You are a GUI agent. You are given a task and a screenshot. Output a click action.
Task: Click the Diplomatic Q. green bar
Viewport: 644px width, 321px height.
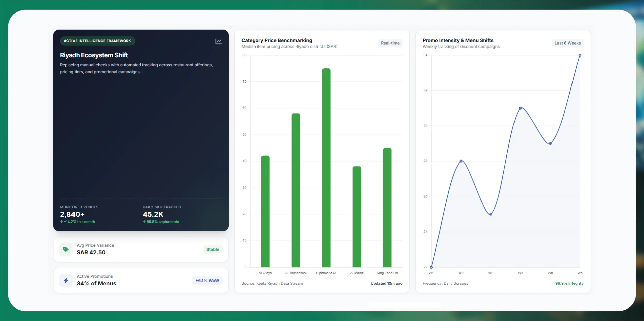tap(326, 168)
